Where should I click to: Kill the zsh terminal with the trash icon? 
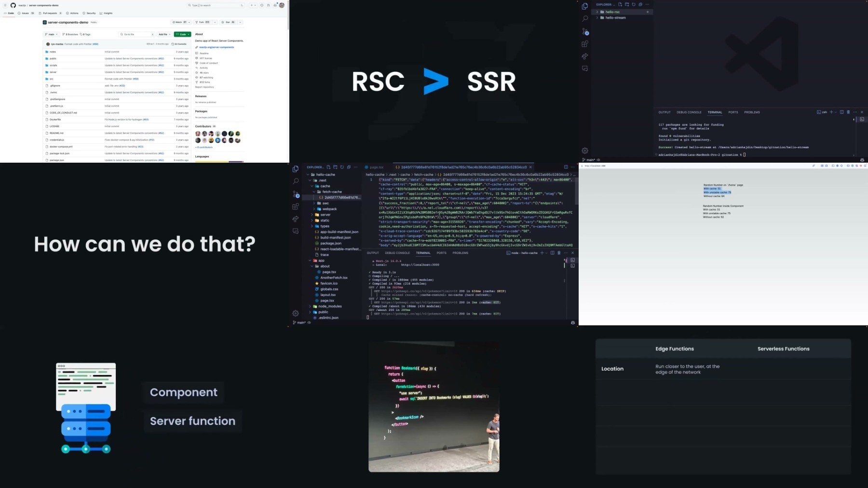(848, 112)
